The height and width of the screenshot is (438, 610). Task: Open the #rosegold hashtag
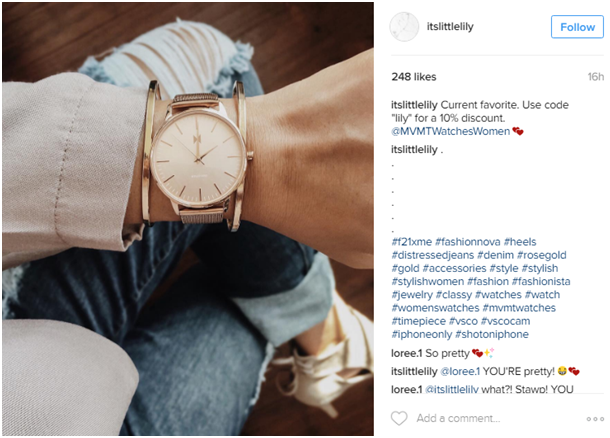[x=542, y=255]
